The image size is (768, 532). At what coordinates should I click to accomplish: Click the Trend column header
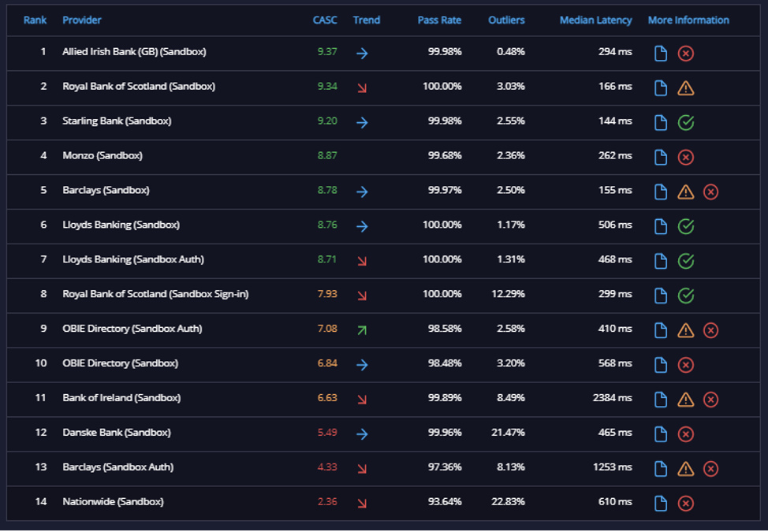[367, 20]
